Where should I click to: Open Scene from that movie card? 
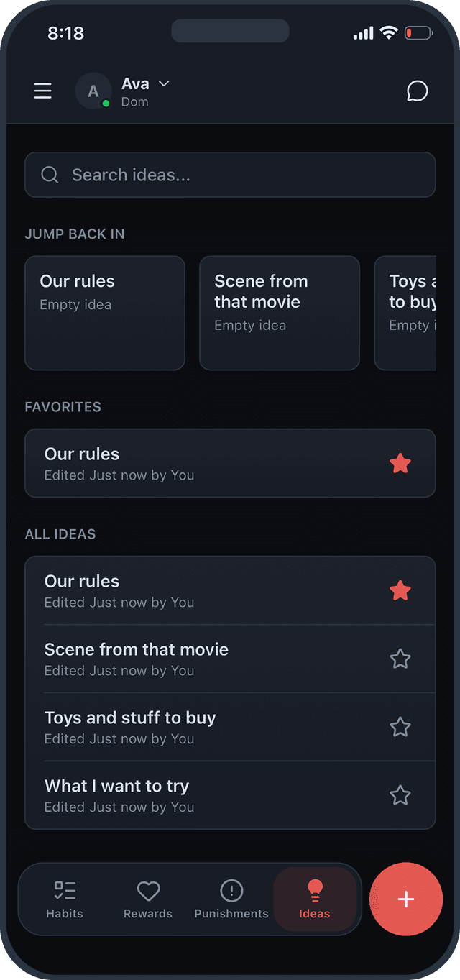click(x=279, y=313)
